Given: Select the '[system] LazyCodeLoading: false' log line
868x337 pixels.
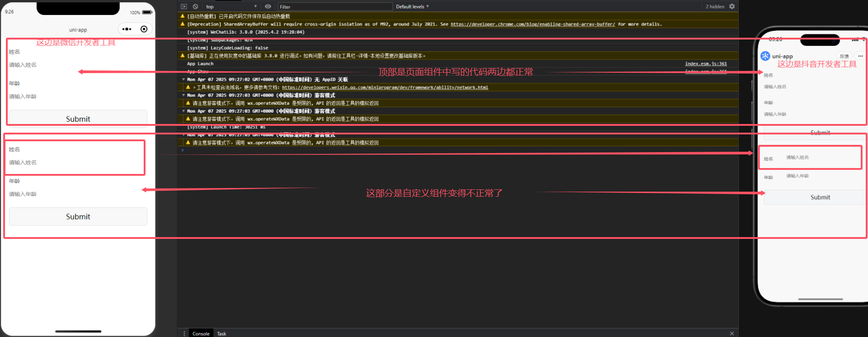Looking at the screenshot, I should [x=228, y=48].
